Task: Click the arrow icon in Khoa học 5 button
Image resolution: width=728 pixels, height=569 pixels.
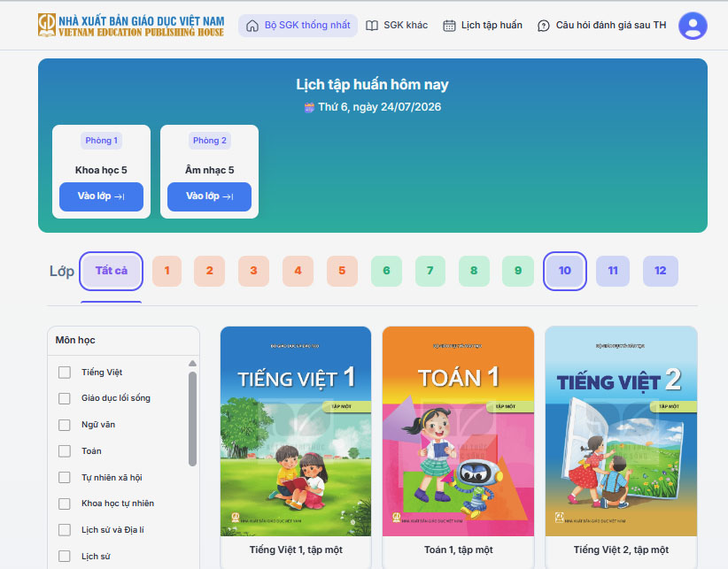Action: 120,196
